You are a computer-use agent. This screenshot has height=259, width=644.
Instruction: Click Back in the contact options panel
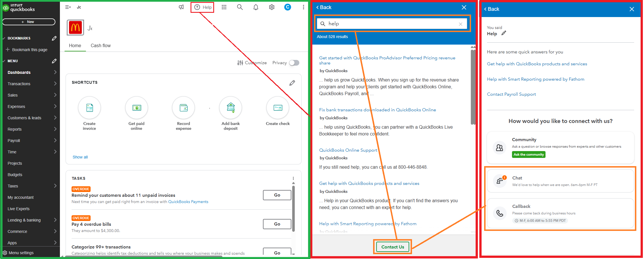tap(492, 9)
